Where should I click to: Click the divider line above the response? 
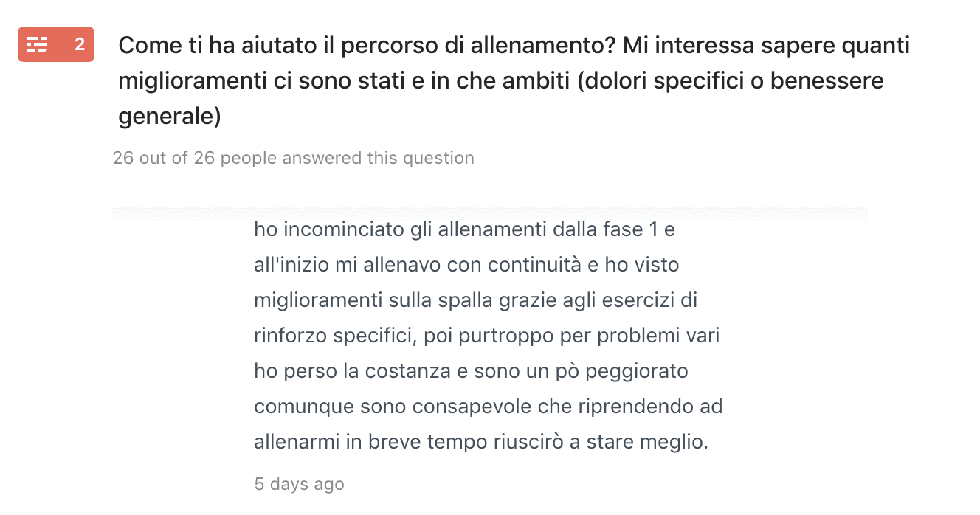490,208
